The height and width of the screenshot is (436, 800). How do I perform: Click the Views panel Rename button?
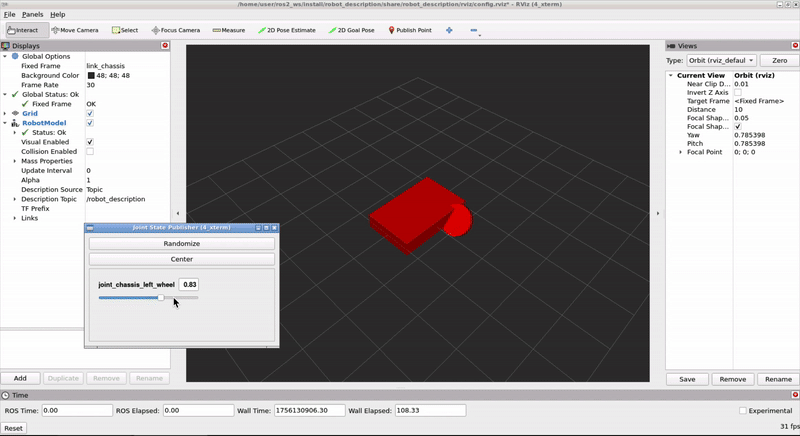coord(778,379)
